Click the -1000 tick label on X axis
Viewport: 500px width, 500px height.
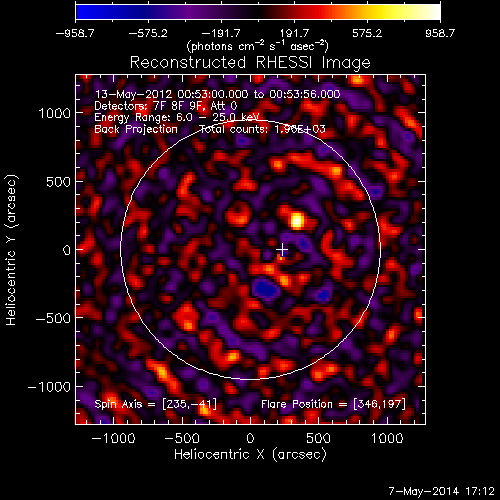coord(113,438)
